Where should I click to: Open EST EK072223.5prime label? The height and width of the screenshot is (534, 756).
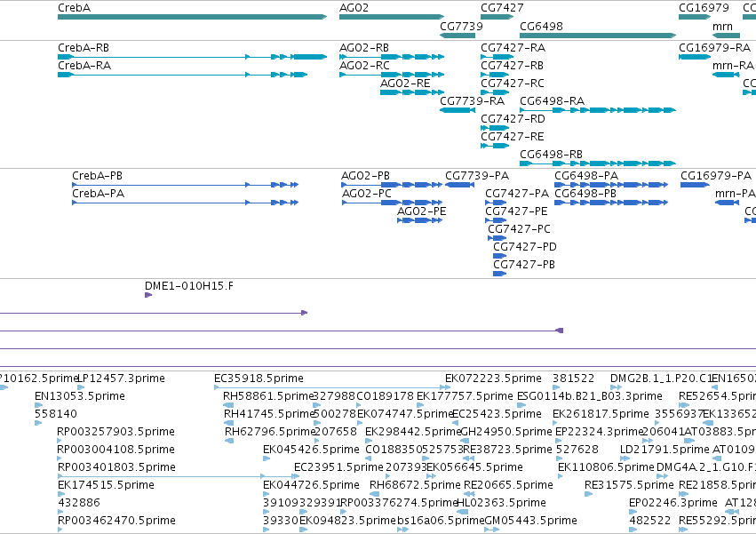[x=493, y=379]
